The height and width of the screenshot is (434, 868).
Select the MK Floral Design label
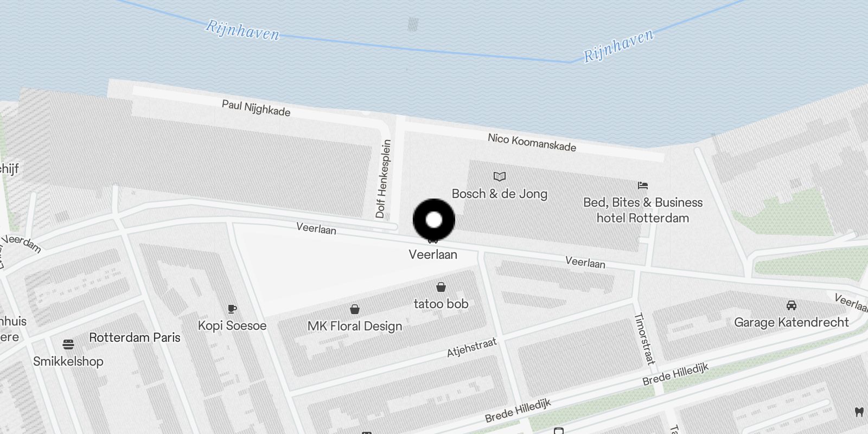coord(355,326)
